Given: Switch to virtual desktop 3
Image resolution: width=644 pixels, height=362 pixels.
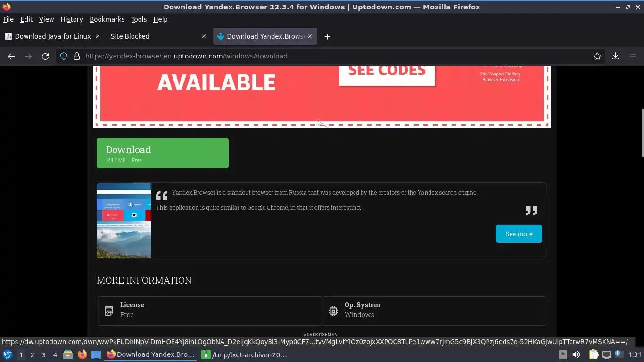Looking at the screenshot, I should (44, 355).
